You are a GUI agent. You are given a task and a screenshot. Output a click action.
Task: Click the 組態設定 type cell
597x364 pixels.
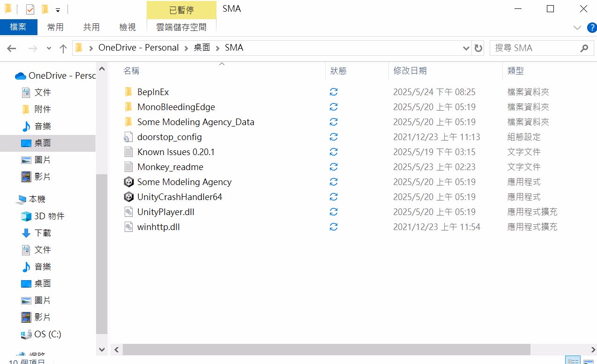pos(524,137)
